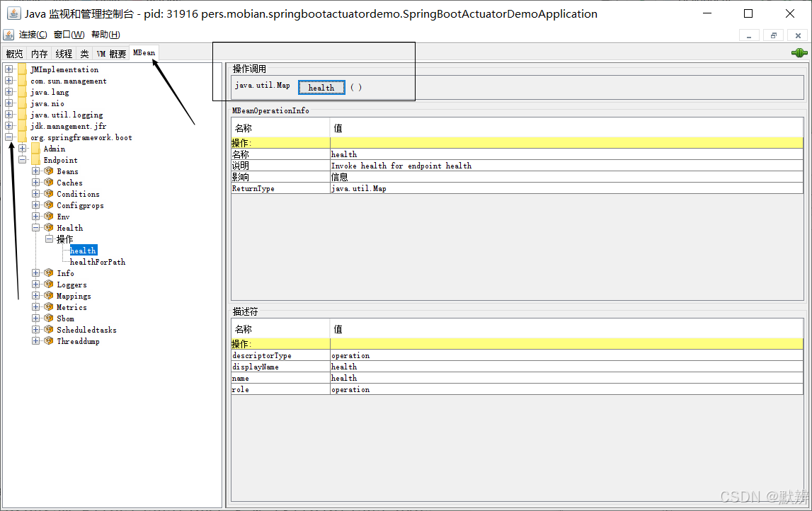The height and width of the screenshot is (511, 812).
Task: Click the Health MBean bean icon
Action: [47, 228]
